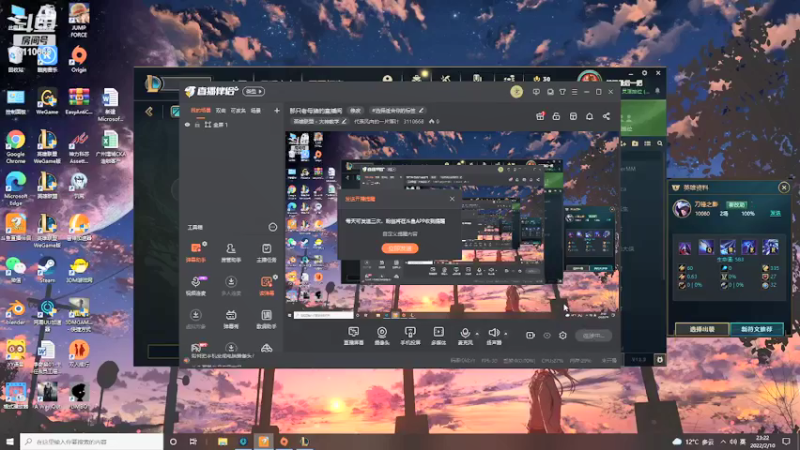Show hidden system tray icons chevron
The width and height of the screenshot is (800, 450).
723,441
